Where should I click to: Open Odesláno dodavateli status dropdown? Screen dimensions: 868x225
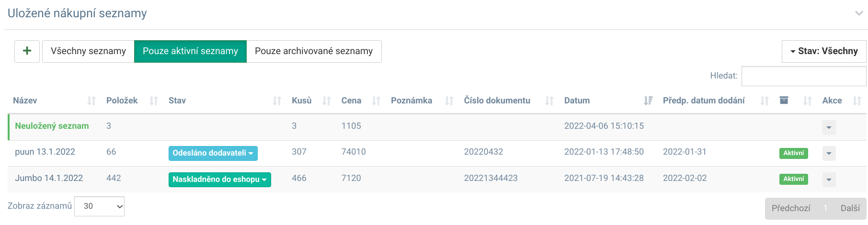213,153
